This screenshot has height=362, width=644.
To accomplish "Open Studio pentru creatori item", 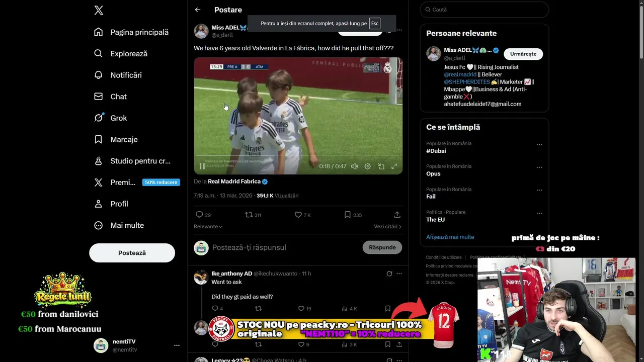I will (x=133, y=161).
